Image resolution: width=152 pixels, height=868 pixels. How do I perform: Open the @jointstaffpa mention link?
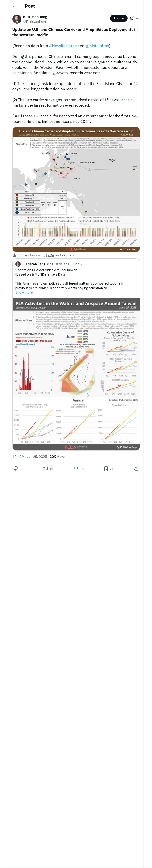pyautogui.click(x=97, y=46)
